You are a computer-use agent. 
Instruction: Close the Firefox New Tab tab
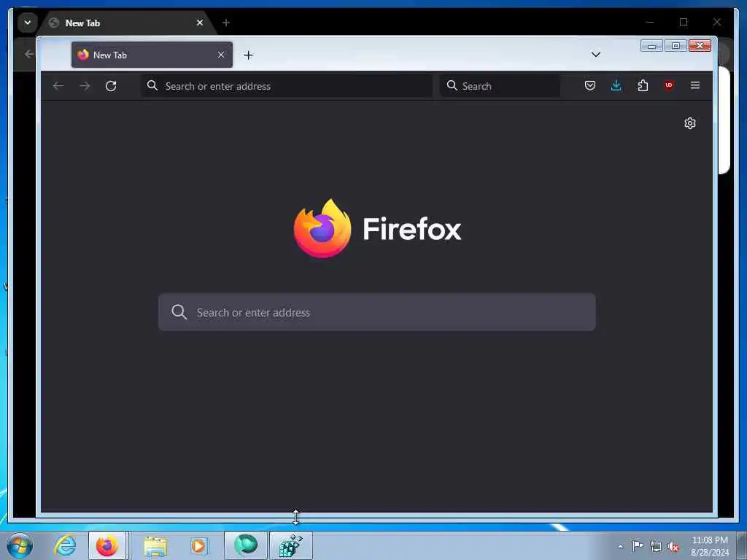click(x=221, y=55)
